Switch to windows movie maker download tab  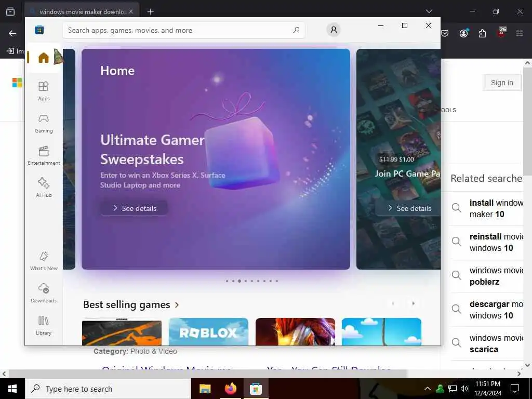point(82,11)
